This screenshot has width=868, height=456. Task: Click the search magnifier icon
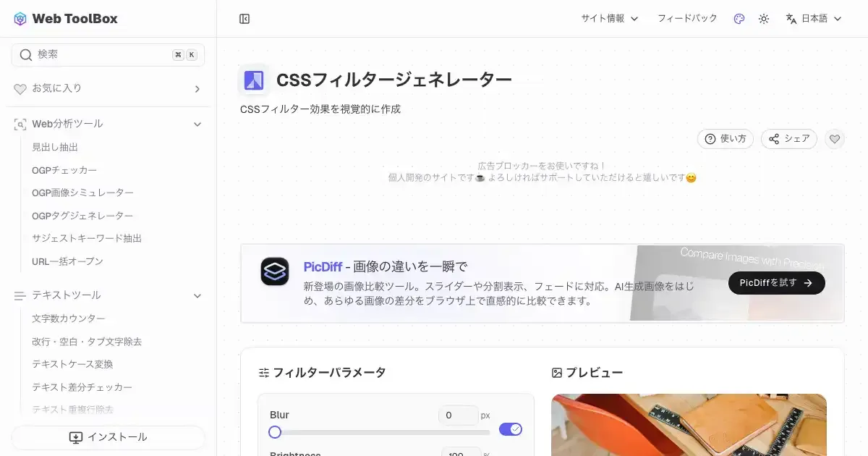(26, 55)
